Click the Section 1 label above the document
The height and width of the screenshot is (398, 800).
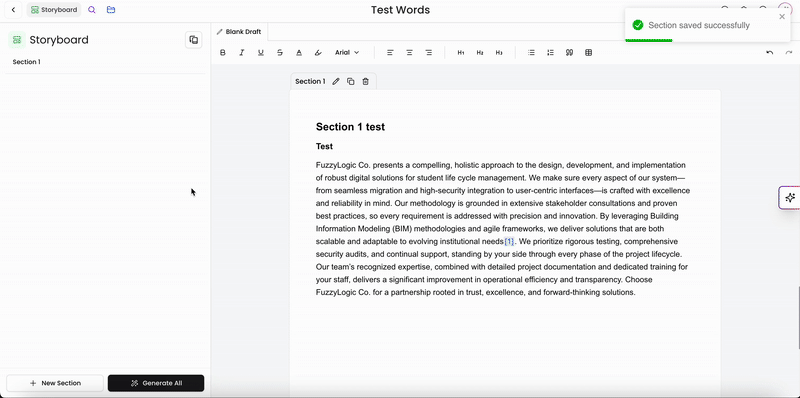310,81
